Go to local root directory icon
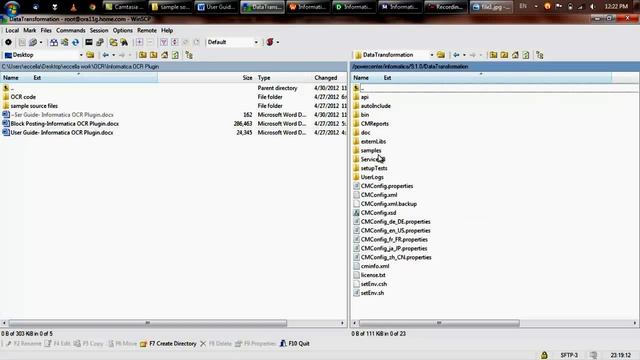Image resolution: width=640 pixels, height=360 pixels. (153, 55)
